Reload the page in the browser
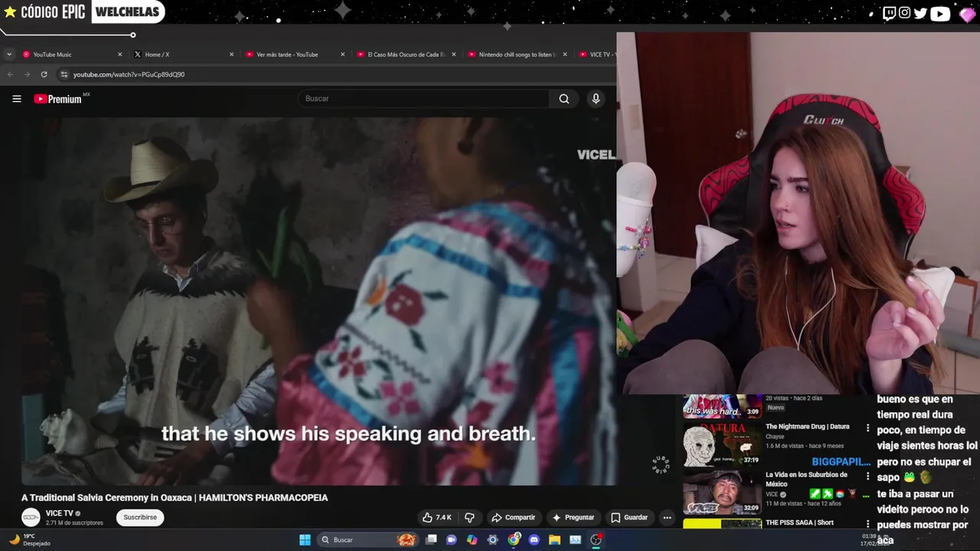 click(44, 74)
